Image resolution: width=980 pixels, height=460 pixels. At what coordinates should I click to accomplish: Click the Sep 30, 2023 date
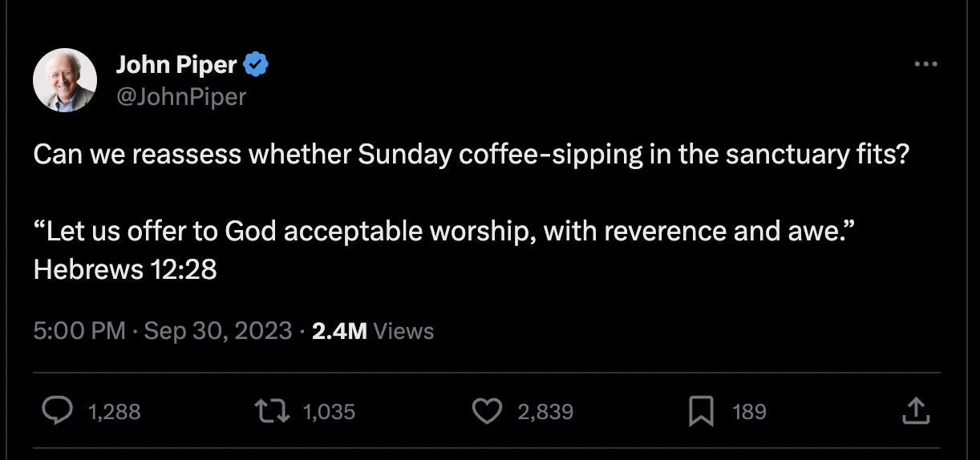(x=217, y=331)
